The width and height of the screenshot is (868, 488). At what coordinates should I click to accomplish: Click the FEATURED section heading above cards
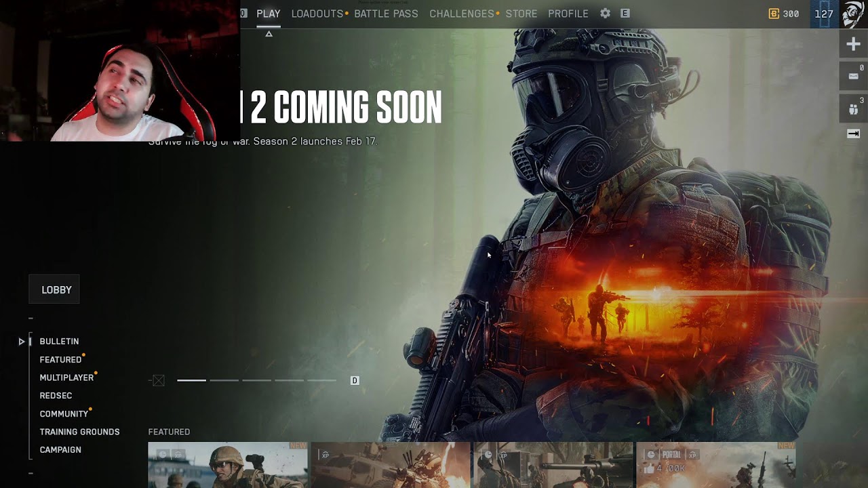click(x=169, y=432)
